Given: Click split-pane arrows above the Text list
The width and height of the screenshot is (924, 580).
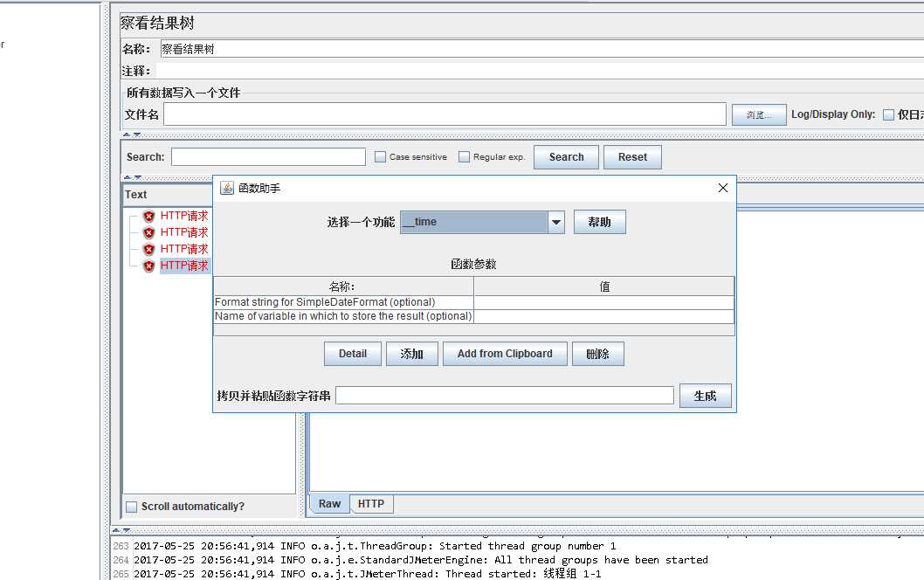Looking at the screenshot, I should click(x=133, y=177).
